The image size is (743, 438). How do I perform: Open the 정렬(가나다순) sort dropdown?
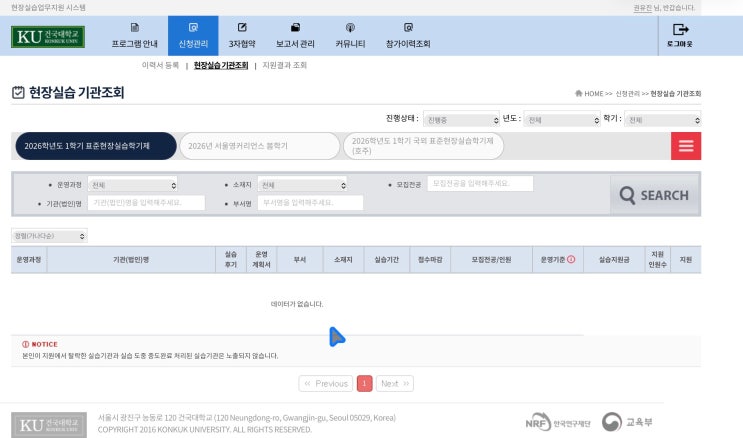click(x=49, y=236)
